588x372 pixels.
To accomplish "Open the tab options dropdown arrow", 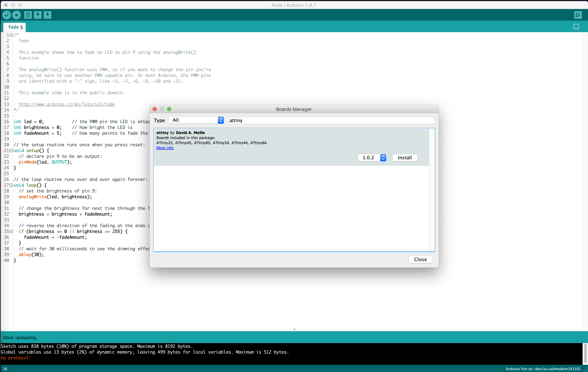I will pos(576,27).
